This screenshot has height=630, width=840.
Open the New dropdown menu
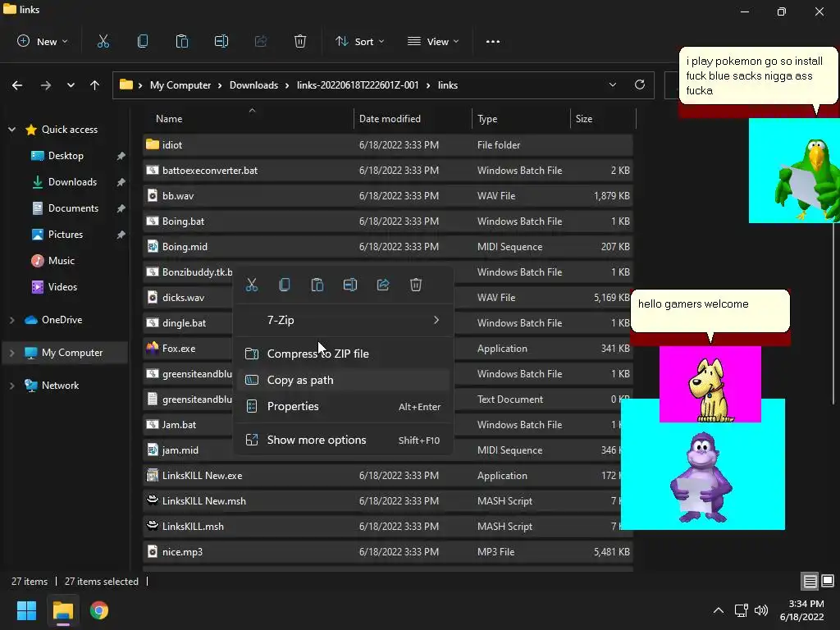(43, 41)
